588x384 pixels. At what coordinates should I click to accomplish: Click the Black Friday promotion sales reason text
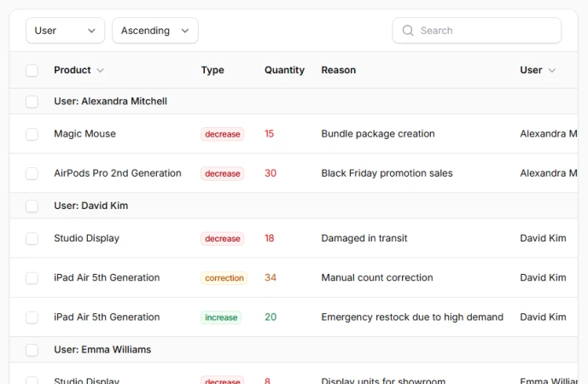coord(387,173)
